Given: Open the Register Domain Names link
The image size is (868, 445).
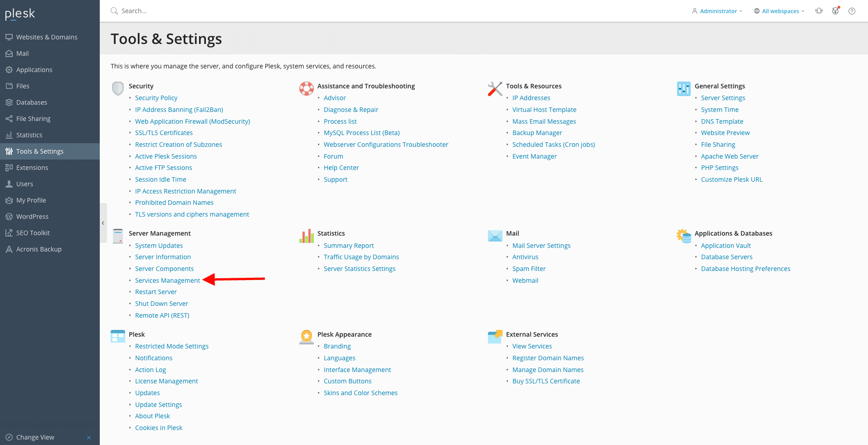Looking at the screenshot, I should pos(548,358).
